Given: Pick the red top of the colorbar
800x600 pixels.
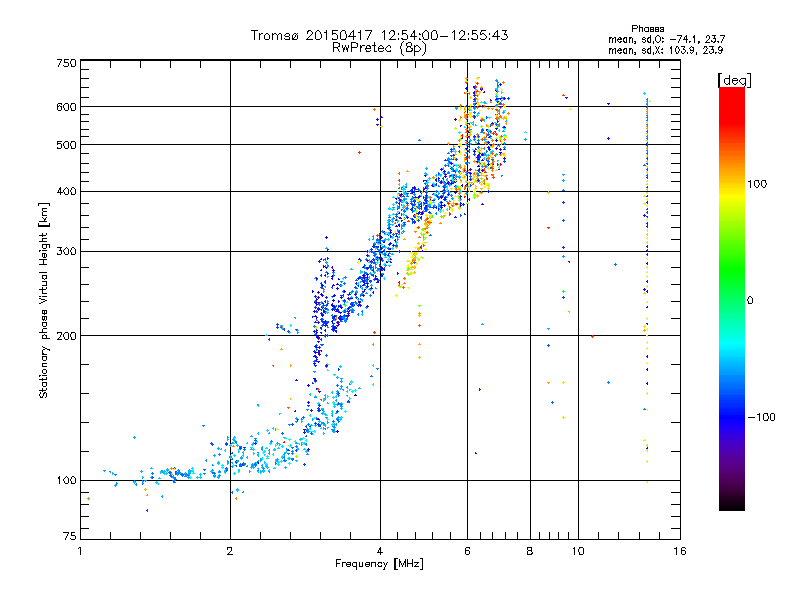Looking at the screenshot, I should 732,97.
